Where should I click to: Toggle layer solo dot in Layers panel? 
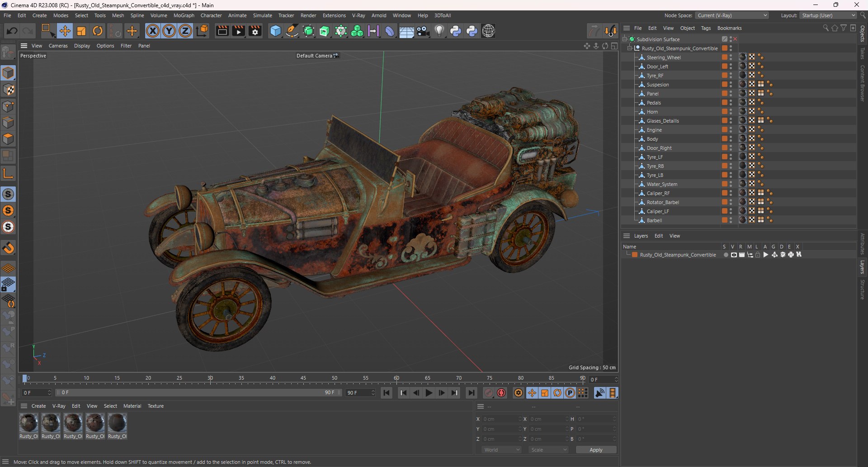point(726,255)
